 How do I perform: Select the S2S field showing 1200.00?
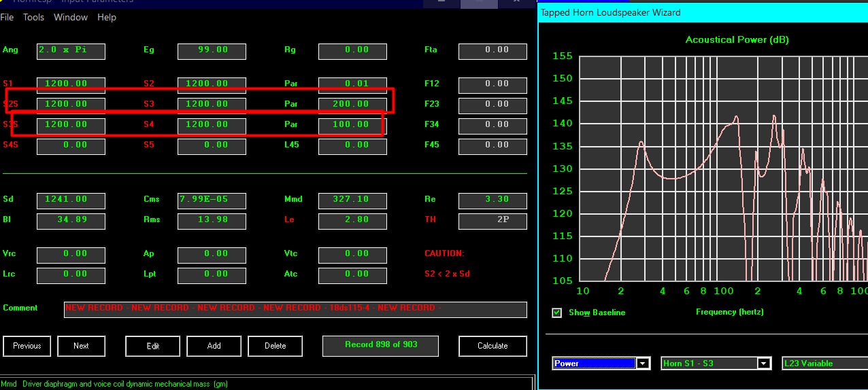71,105
